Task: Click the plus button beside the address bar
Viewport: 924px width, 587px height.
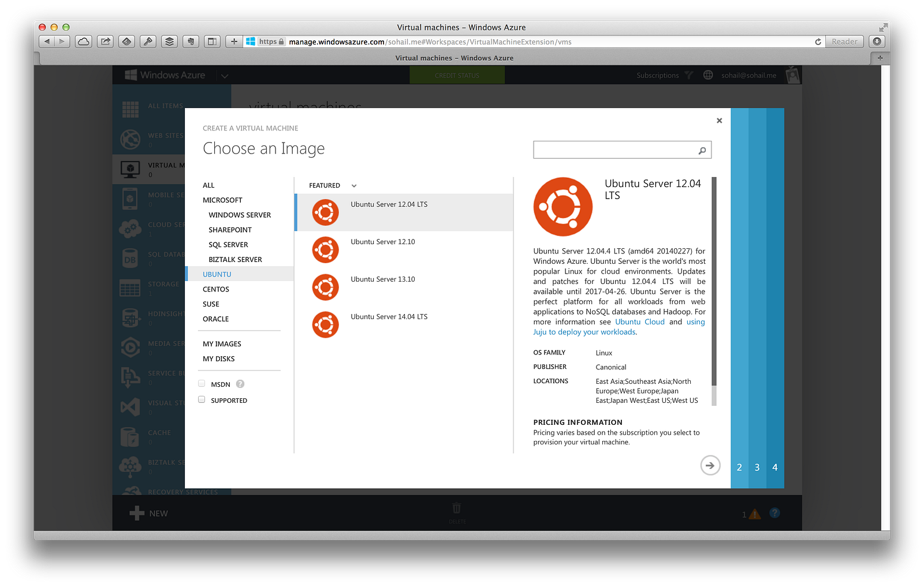Action: pos(234,42)
